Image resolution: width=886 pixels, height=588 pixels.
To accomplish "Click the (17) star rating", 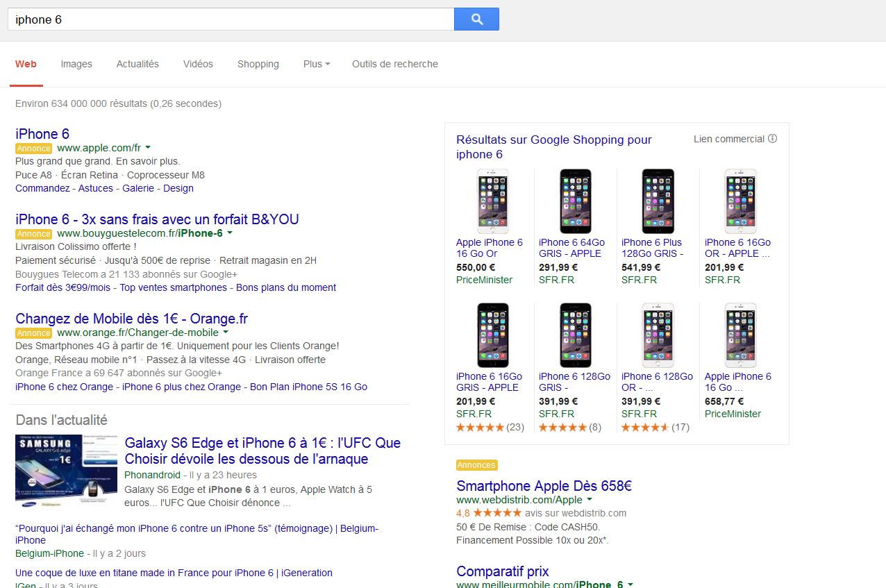I will [x=655, y=427].
